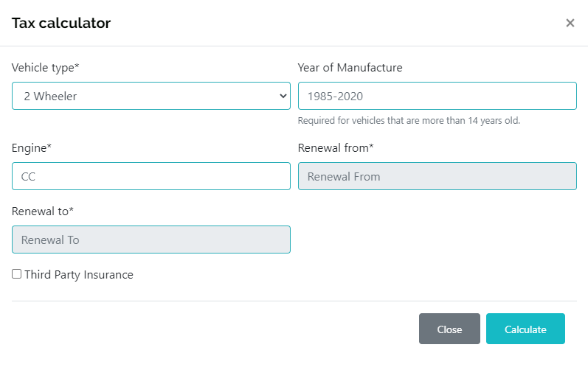
Task: Click the Renewal to field label
Action: click(43, 212)
